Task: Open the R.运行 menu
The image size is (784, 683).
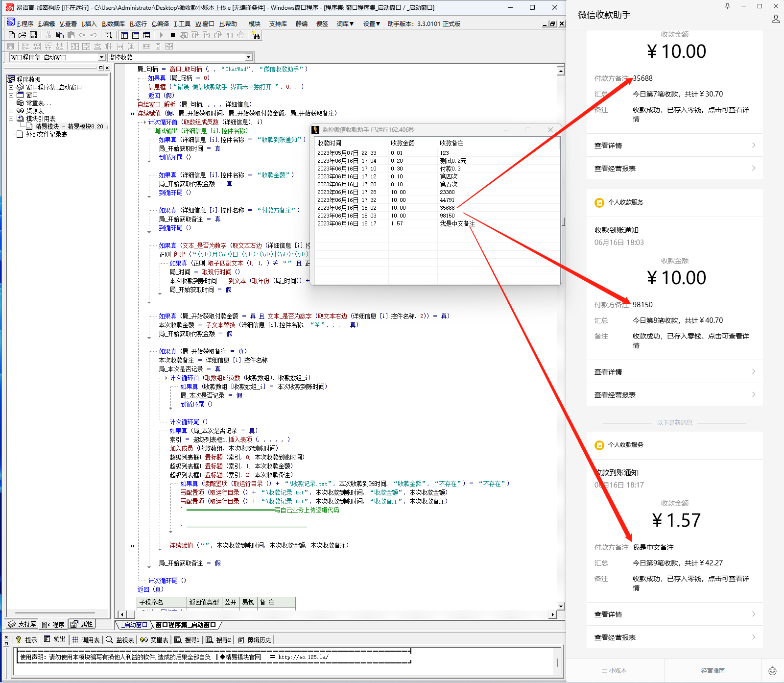Action: click(138, 24)
